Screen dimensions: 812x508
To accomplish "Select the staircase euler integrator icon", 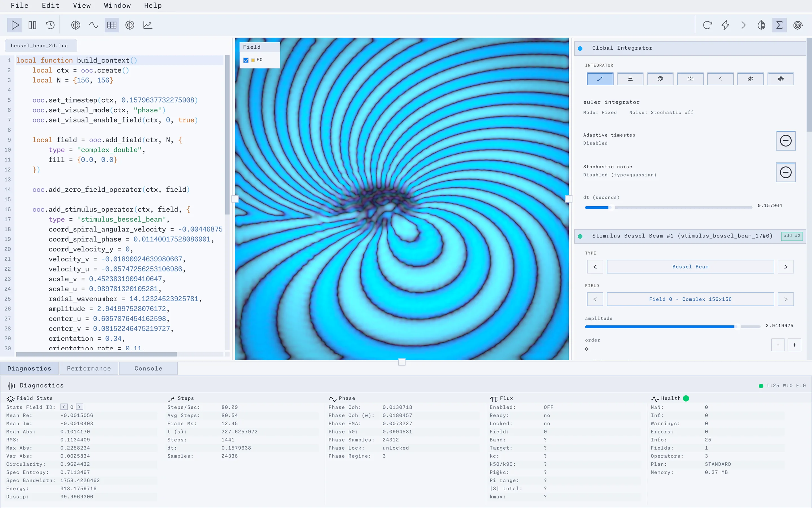I will (x=600, y=79).
